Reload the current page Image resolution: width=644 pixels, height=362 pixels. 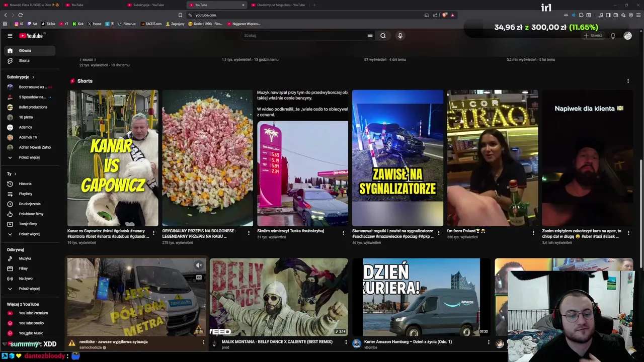tap(20, 15)
